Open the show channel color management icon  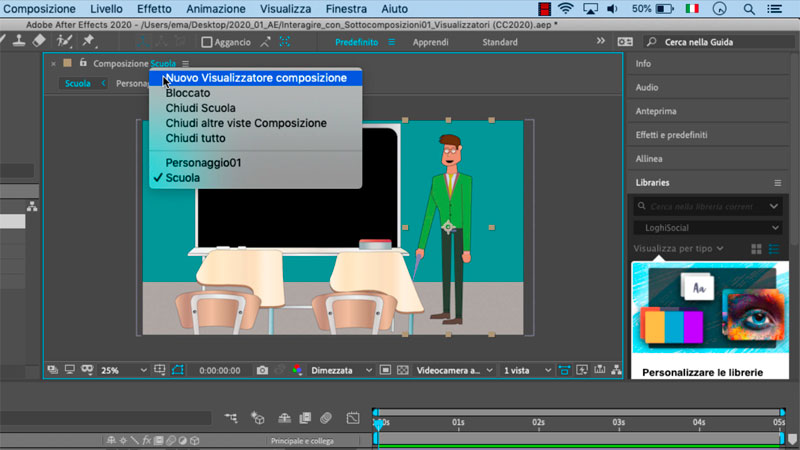pos(297,370)
